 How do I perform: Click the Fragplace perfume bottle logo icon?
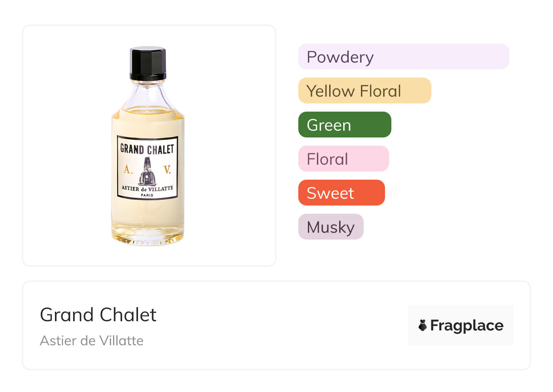pos(423,325)
